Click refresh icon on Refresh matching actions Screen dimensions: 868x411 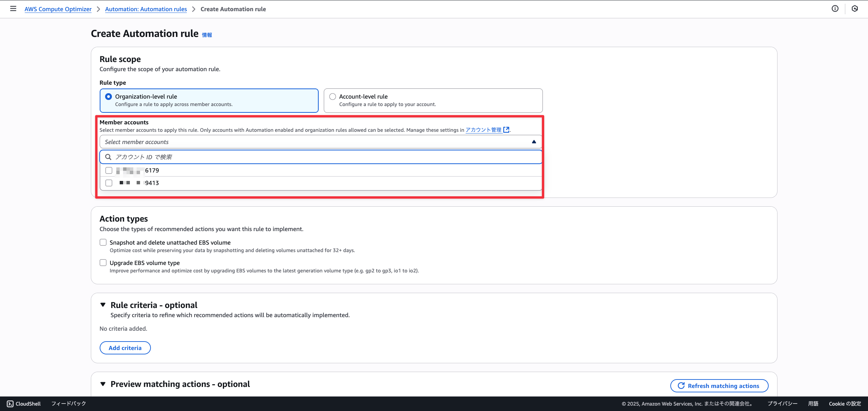pyautogui.click(x=681, y=386)
